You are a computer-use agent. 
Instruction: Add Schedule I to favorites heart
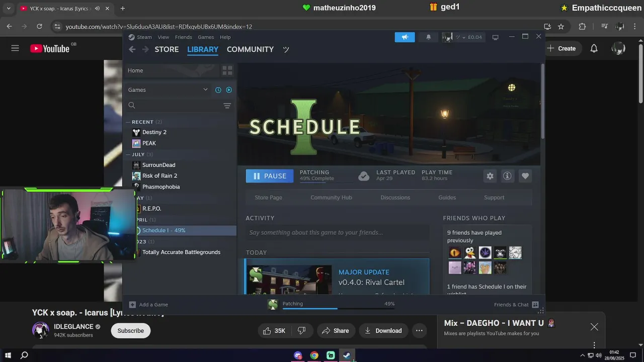point(525,176)
